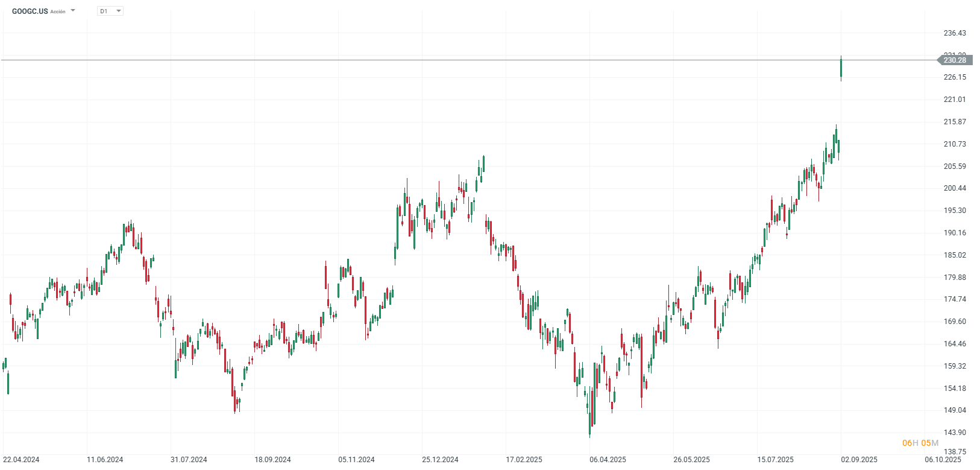The image size is (980, 470).
Task: Click the 18.09.2024 date label
Action: (272, 460)
